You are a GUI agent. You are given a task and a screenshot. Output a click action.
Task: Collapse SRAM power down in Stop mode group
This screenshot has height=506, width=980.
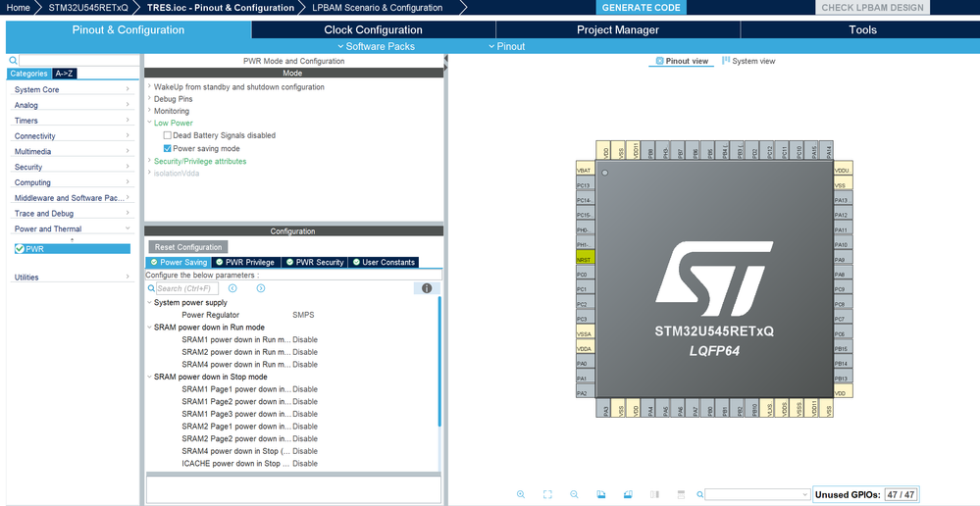tap(149, 377)
